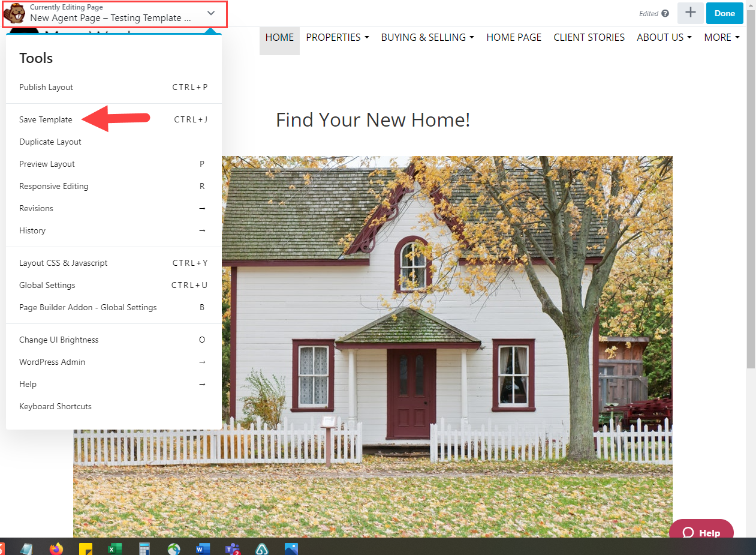
Task: Open the add content panel with plus button
Action: point(690,13)
